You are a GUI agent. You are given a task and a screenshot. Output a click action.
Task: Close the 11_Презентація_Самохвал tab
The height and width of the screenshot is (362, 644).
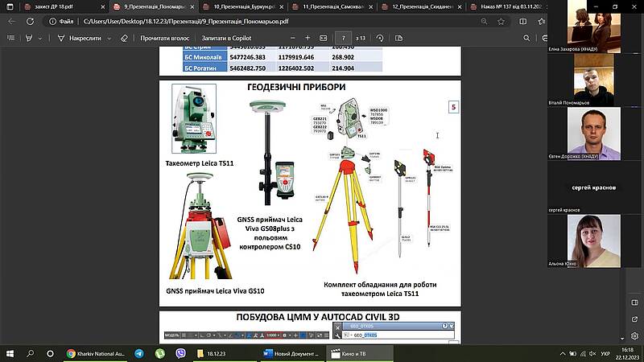(x=371, y=7)
